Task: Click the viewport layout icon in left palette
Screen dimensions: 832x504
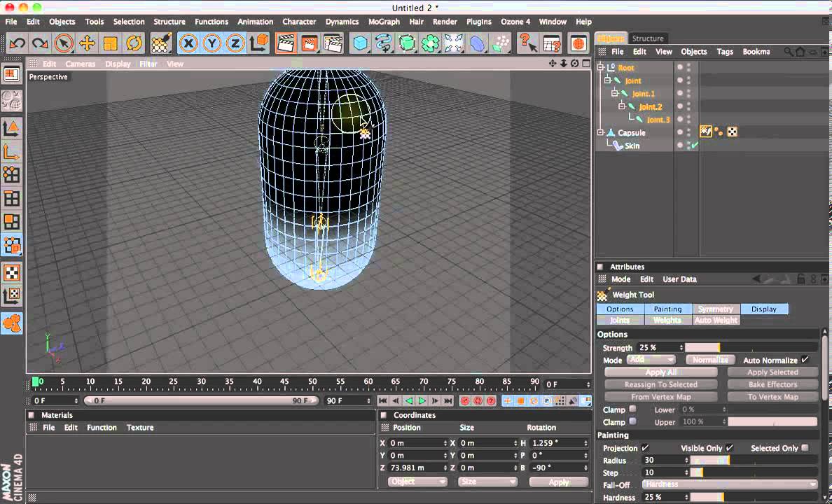Action: [x=12, y=74]
